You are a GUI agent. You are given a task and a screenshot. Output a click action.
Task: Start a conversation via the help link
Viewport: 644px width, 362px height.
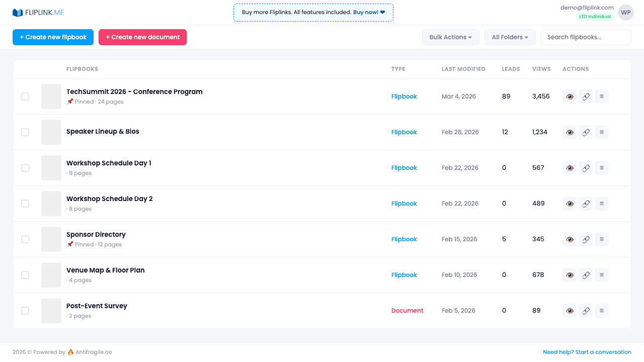(x=587, y=352)
